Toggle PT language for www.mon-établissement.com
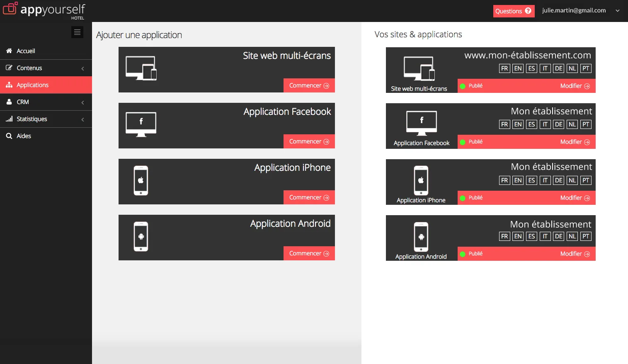The height and width of the screenshot is (364, 628). (x=586, y=68)
